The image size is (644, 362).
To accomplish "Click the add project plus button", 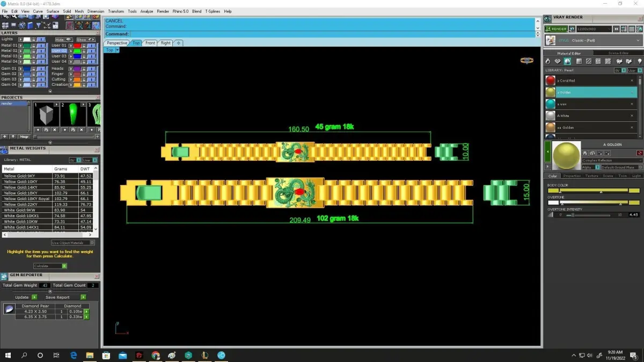I will click(x=5, y=137).
